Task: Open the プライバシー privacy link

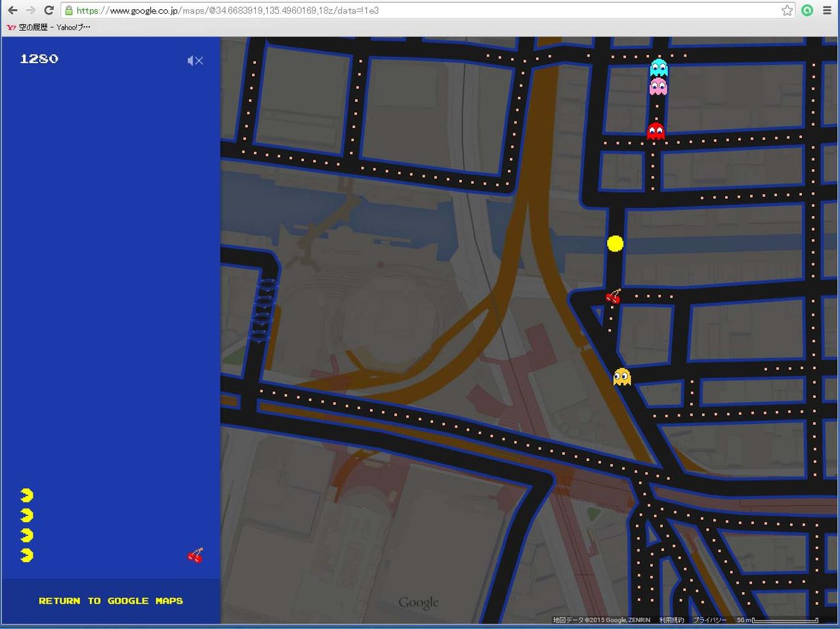Action: click(710, 620)
